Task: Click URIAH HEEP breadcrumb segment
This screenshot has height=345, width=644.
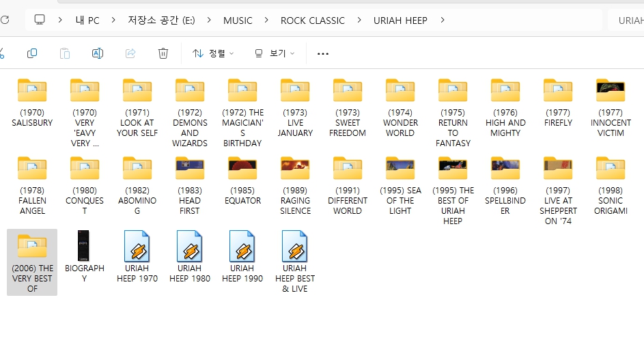Action: [400, 20]
